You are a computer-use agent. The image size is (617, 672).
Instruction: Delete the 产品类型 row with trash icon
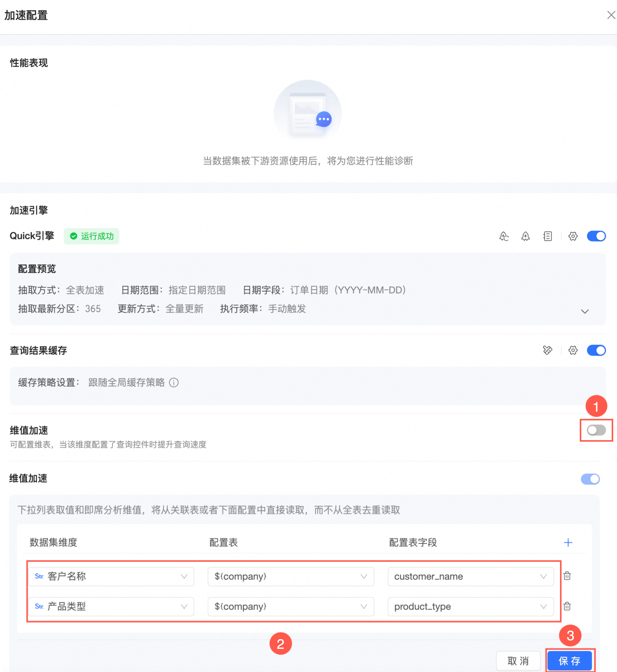(567, 606)
